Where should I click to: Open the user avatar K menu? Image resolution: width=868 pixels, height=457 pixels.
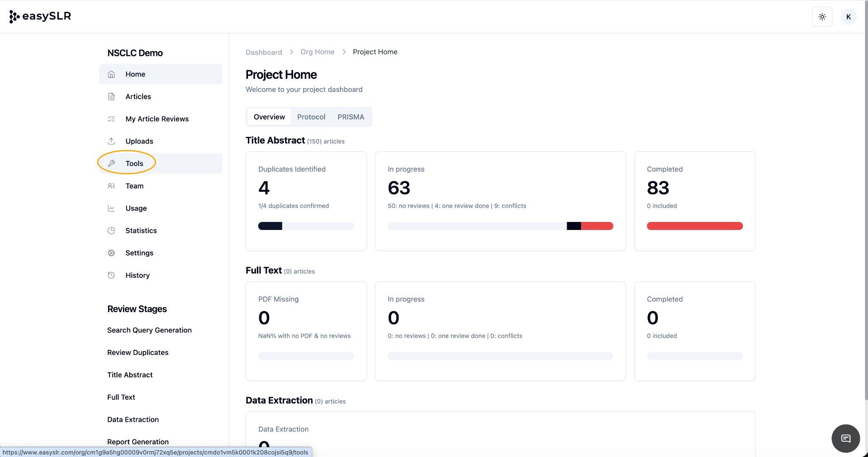(848, 17)
